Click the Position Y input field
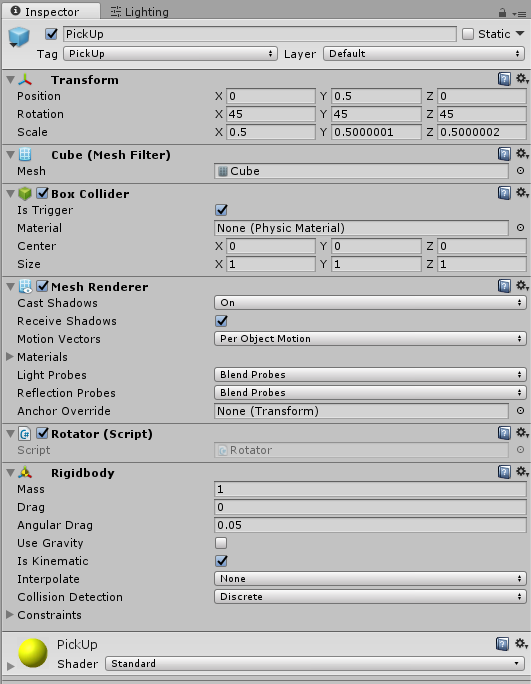The height and width of the screenshot is (684, 531). [376, 96]
